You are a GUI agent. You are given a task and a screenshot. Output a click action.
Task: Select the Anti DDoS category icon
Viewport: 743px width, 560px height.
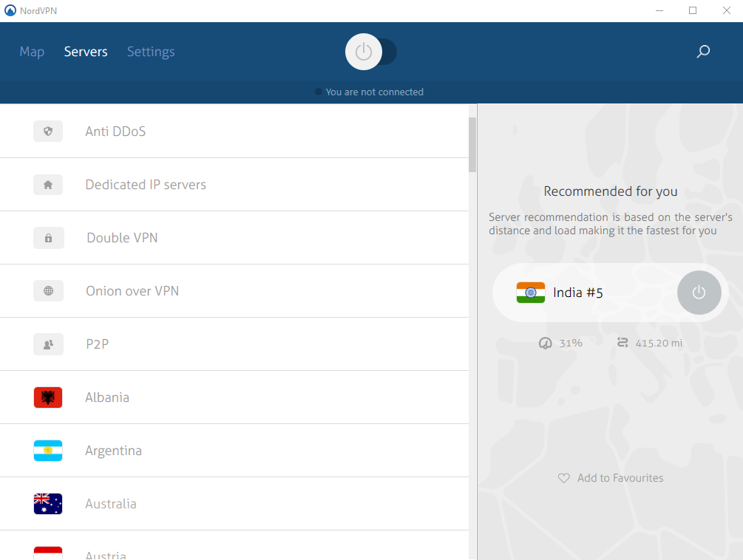48,131
